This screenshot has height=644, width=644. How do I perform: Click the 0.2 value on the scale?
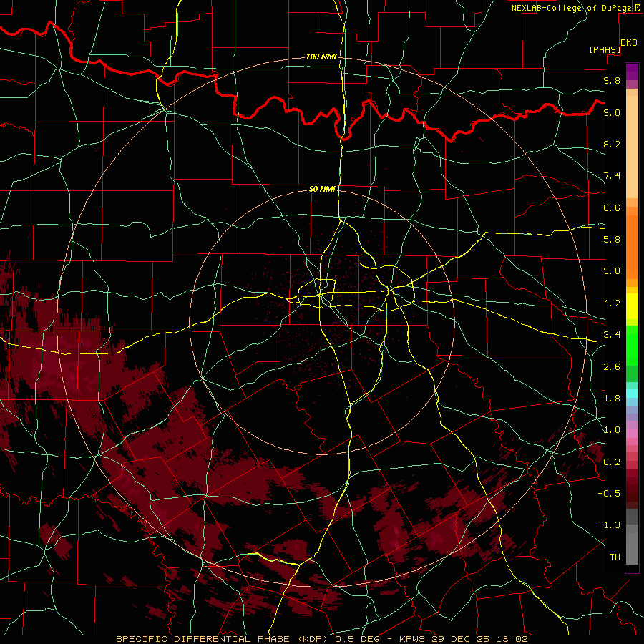(612, 462)
